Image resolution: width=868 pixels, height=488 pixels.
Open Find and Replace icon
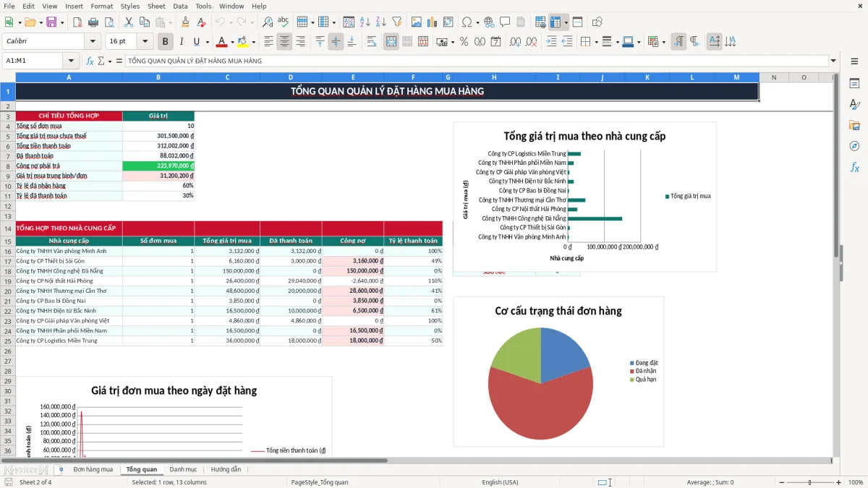point(268,22)
